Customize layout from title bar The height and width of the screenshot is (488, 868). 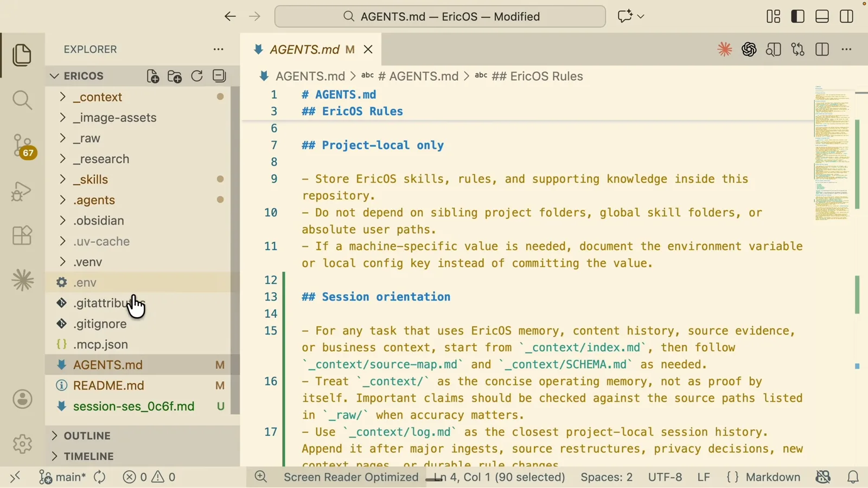[x=774, y=16]
